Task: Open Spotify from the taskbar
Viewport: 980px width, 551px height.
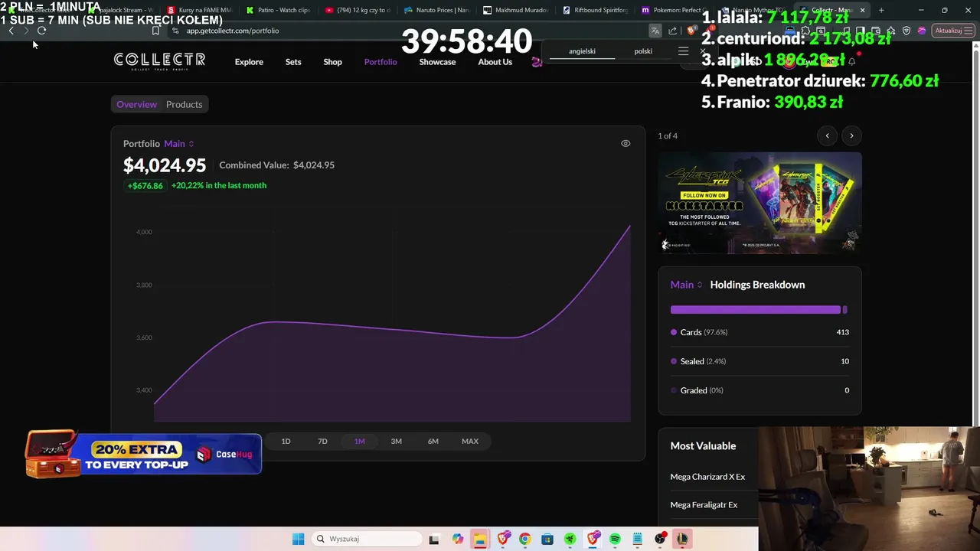Action: coord(615,539)
